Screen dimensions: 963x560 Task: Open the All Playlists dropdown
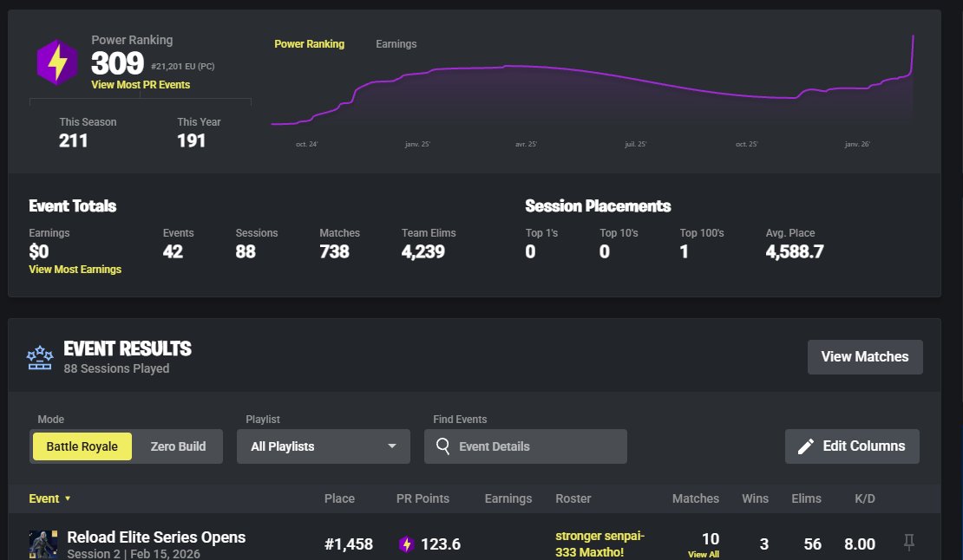tap(324, 446)
